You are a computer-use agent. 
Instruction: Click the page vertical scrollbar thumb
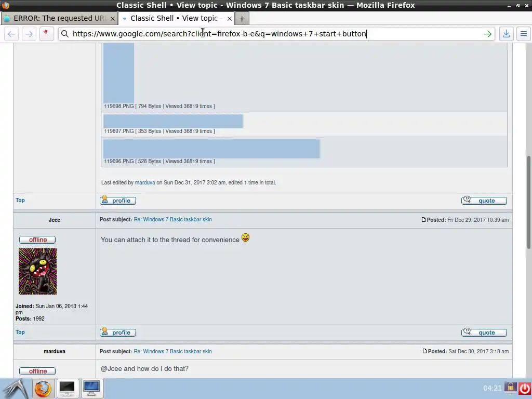pos(529,202)
